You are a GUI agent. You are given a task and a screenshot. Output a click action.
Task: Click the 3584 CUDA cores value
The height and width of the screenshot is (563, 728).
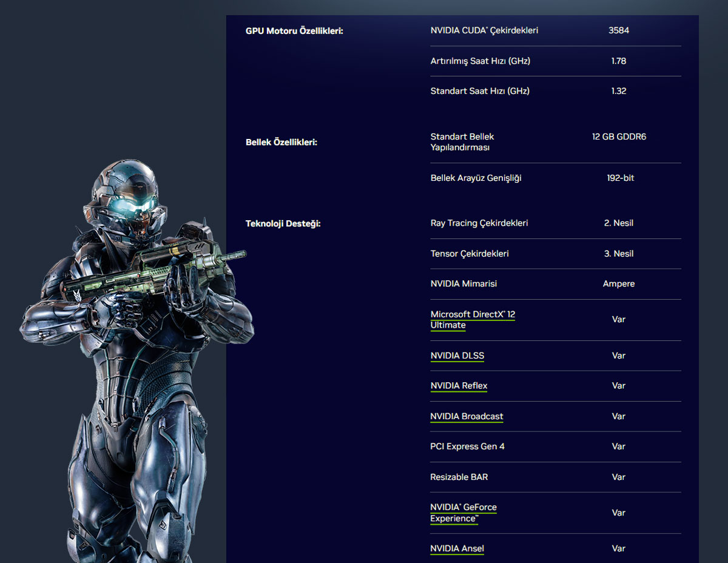(619, 30)
